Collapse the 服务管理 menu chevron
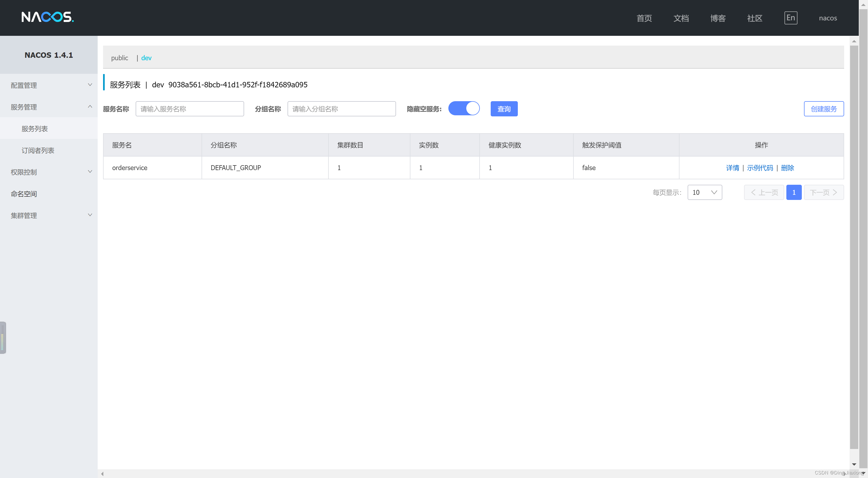Image resolution: width=868 pixels, height=478 pixels. click(90, 107)
